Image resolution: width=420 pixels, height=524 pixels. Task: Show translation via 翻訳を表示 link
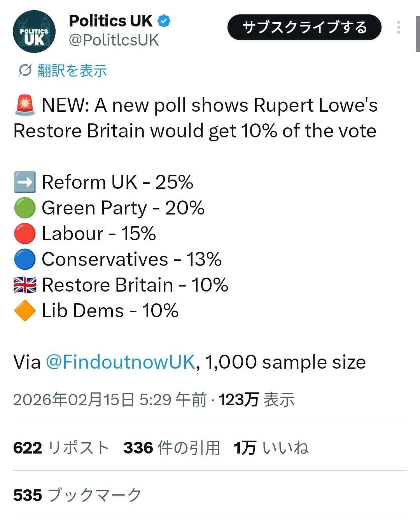click(x=72, y=70)
